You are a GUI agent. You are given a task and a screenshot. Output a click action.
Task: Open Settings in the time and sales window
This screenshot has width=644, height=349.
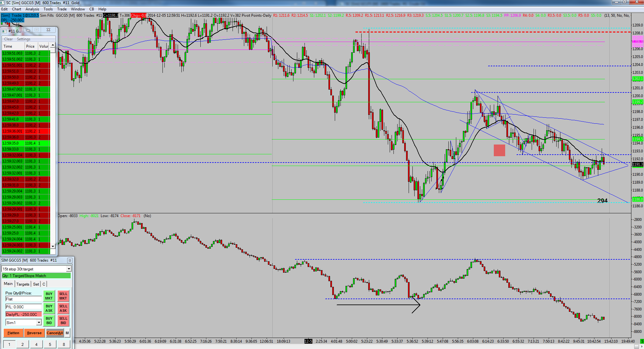click(24, 39)
